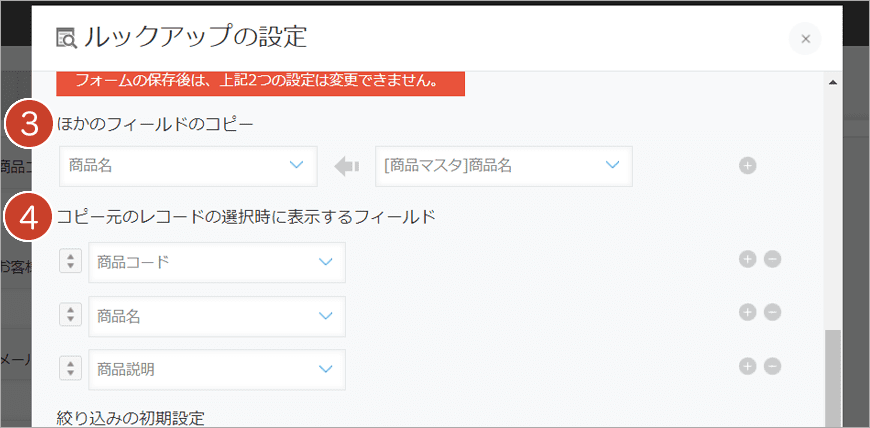Expand the 商品名 display field dropdown

pos(217,316)
